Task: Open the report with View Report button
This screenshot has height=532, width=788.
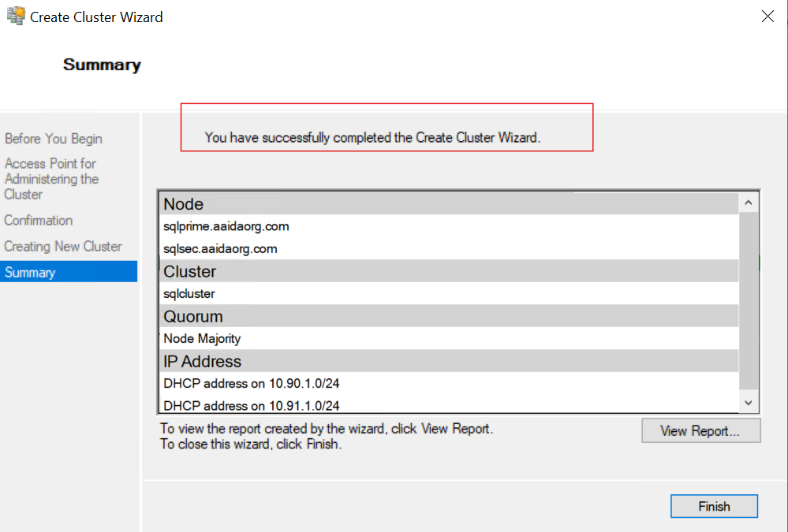Action: (700, 430)
